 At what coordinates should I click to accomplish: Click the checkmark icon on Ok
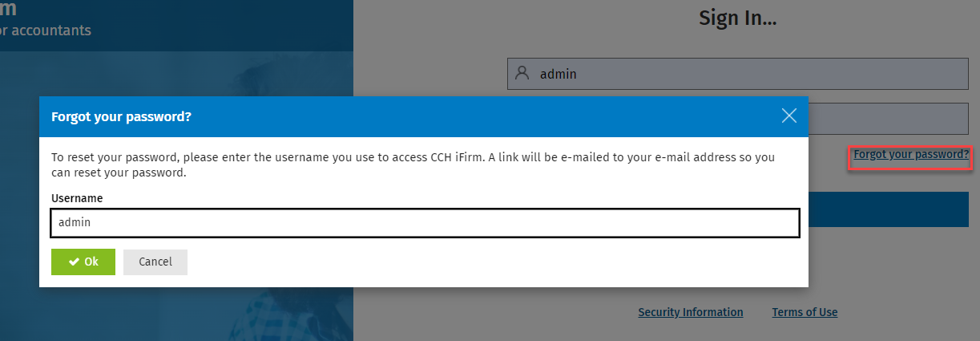coord(74,262)
